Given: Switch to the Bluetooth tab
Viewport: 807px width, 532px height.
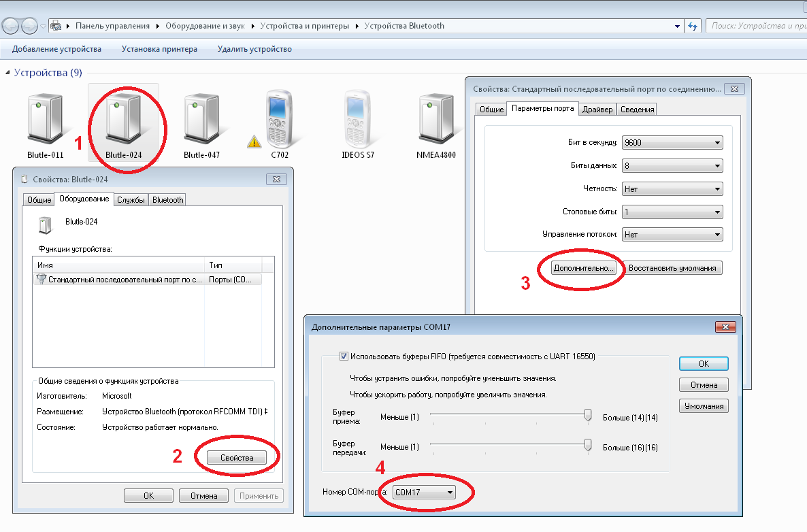Looking at the screenshot, I should [167, 200].
